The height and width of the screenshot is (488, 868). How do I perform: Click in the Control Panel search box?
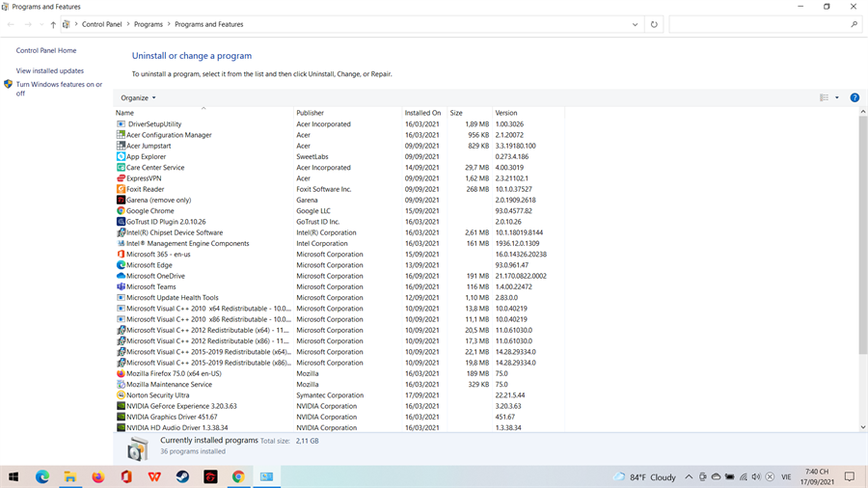[x=758, y=24]
